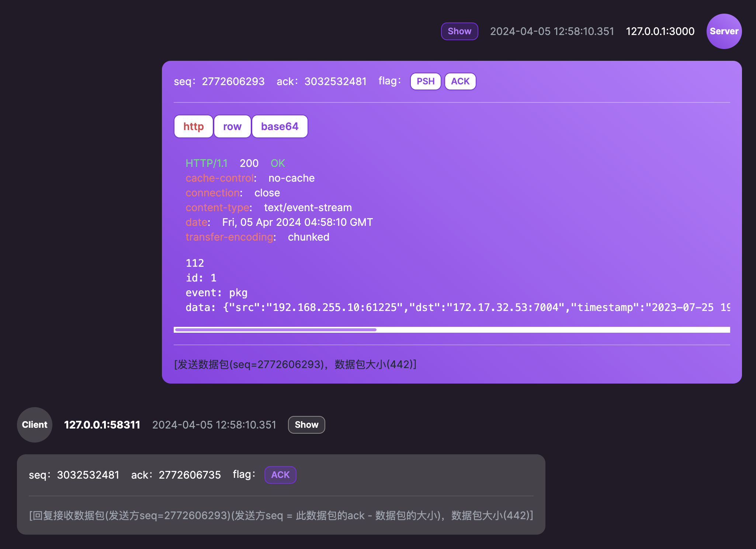The width and height of the screenshot is (756, 549).
Task: Click the ACK flag badge in the Server packet
Action: pyautogui.click(x=460, y=81)
